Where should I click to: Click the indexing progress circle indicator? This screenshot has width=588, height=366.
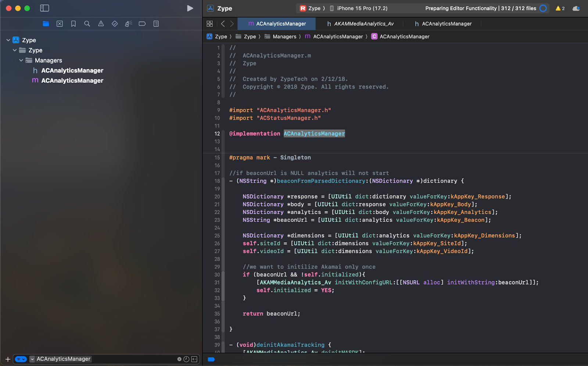543,8
